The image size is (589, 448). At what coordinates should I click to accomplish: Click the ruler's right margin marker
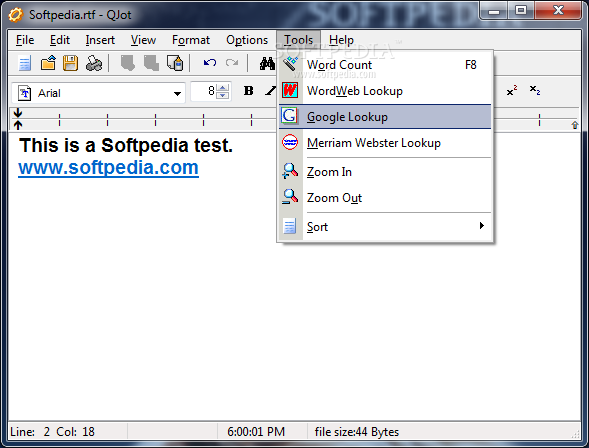(x=575, y=125)
